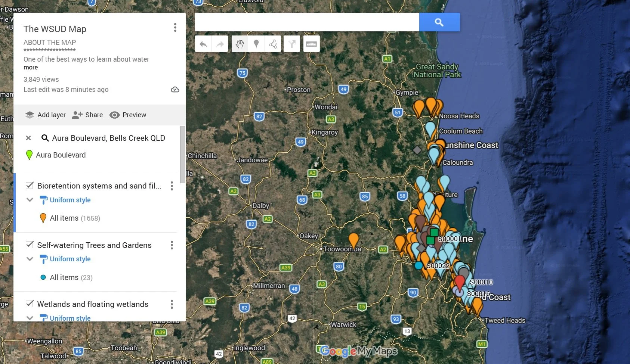Collapse Wetlands layer chevron
630x364 pixels.
tap(30, 318)
